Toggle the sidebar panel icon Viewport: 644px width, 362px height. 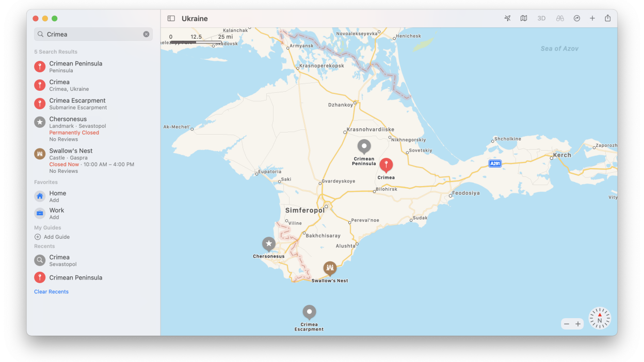(x=171, y=19)
